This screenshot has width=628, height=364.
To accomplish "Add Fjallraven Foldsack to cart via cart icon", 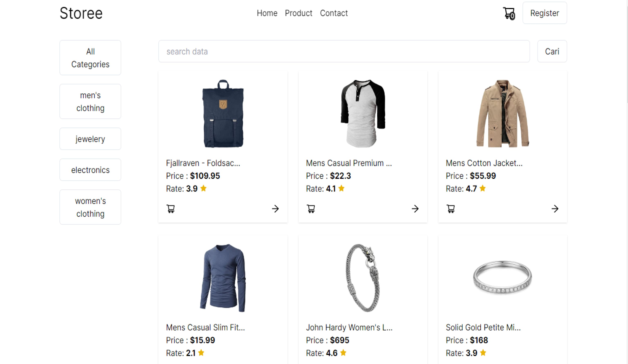I will coord(171,208).
